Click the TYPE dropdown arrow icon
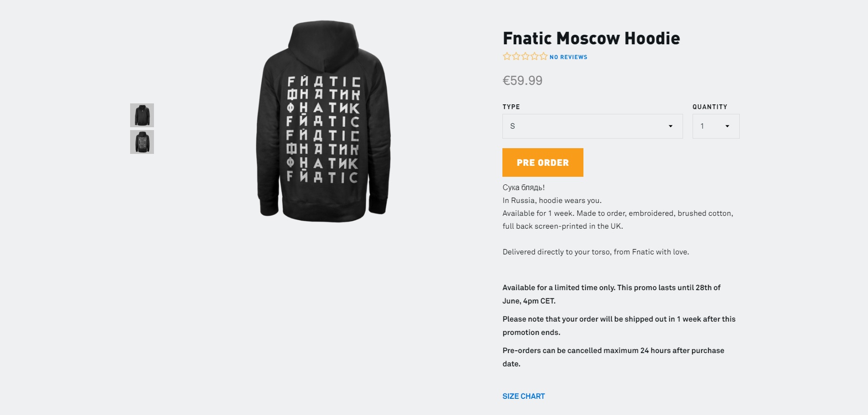The height and width of the screenshot is (415, 868). tap(670, 126)
